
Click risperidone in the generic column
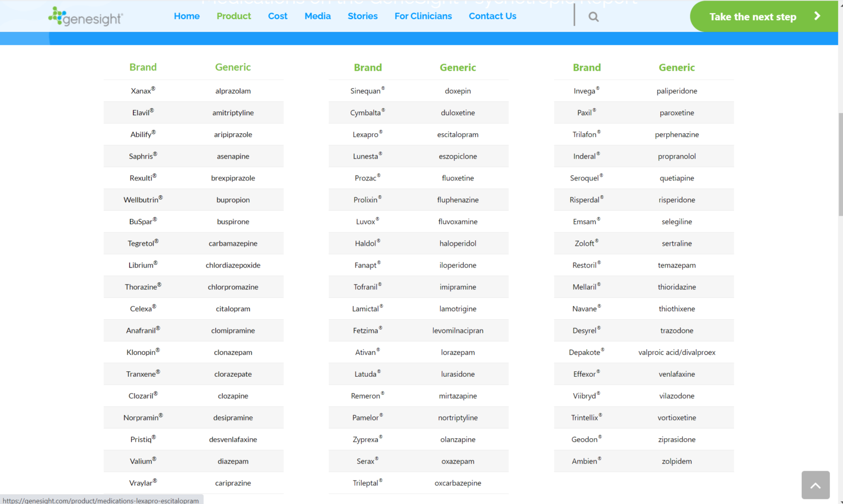click(677, 200)
